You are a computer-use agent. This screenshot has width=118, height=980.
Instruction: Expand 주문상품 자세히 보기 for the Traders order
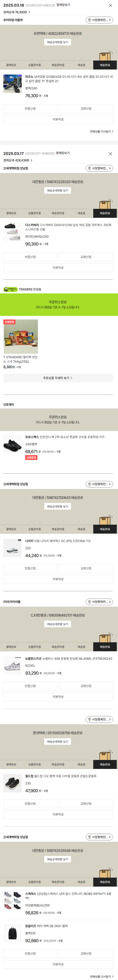pos(58,378)
